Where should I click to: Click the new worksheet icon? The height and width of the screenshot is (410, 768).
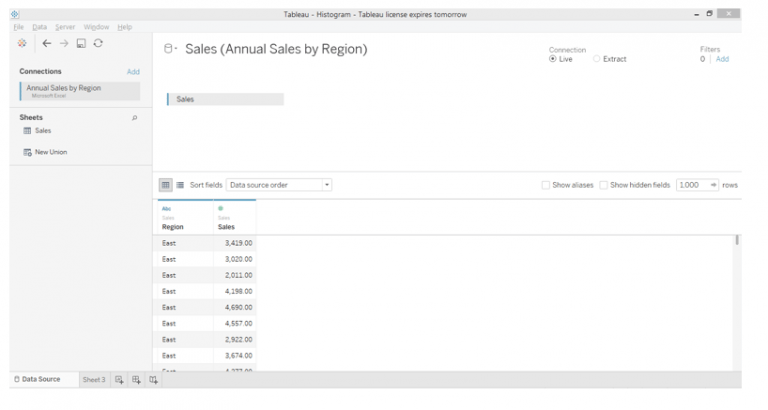coord(119,380)
